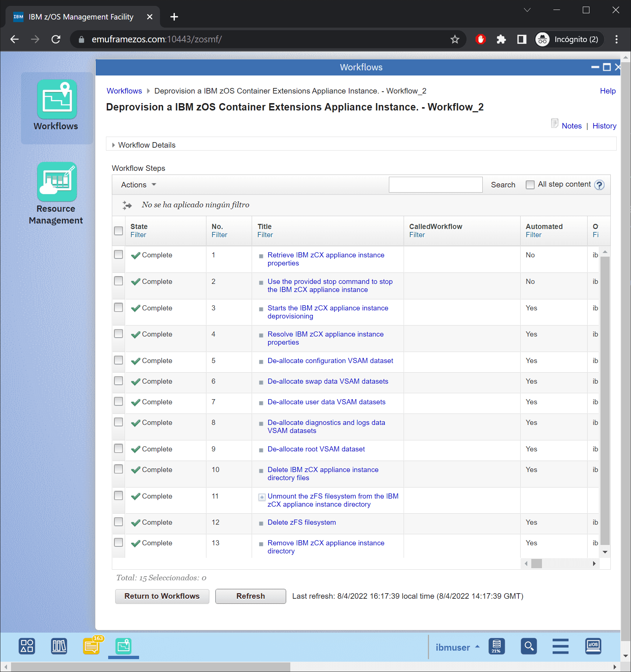Image resolution: width=631 pixels, height=672 pixels.
Task: Select the checkbox for step 5
Action: (118, 360)
